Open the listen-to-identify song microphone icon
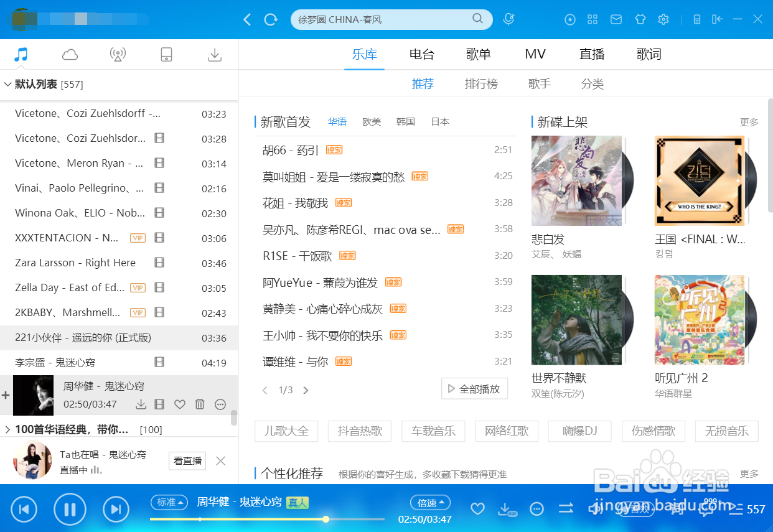Viewport: 773px width, 532px height. [509, 19]
